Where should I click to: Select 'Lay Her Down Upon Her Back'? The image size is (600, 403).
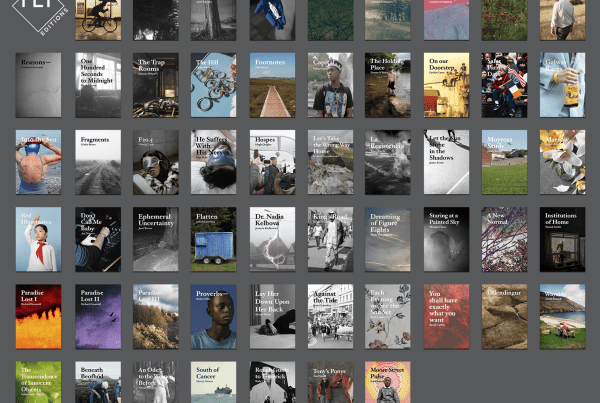tap(272, 317)
